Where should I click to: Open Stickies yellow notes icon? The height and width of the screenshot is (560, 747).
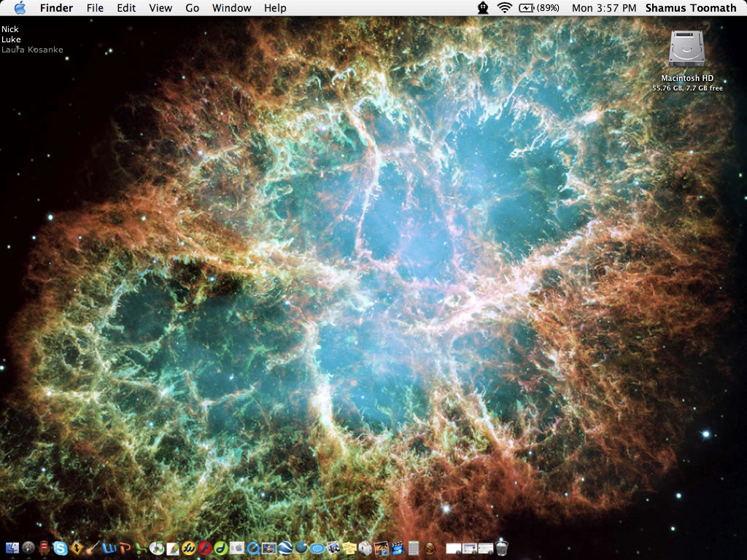(349, 548)
